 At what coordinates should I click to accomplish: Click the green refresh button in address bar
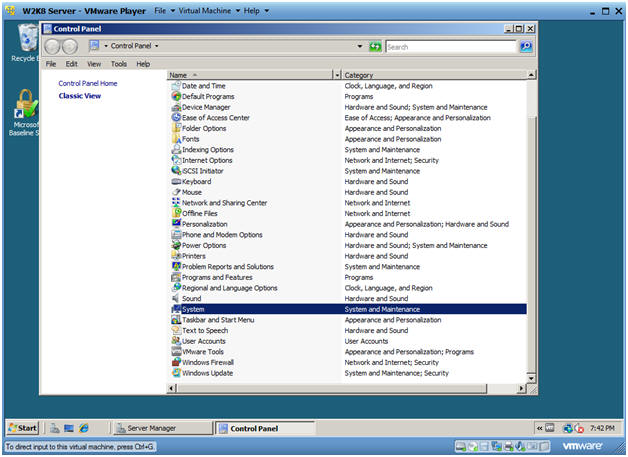pos(375,46)
